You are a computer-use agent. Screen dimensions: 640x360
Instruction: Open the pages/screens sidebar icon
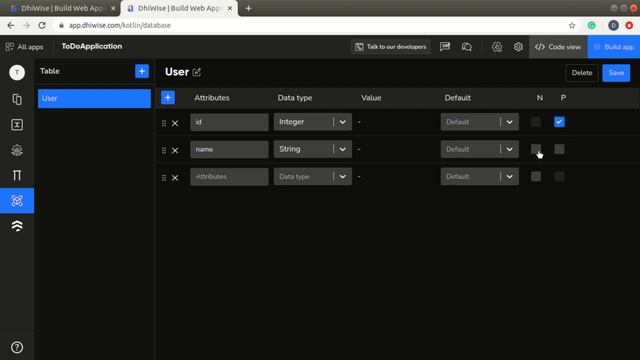[17, 99]
